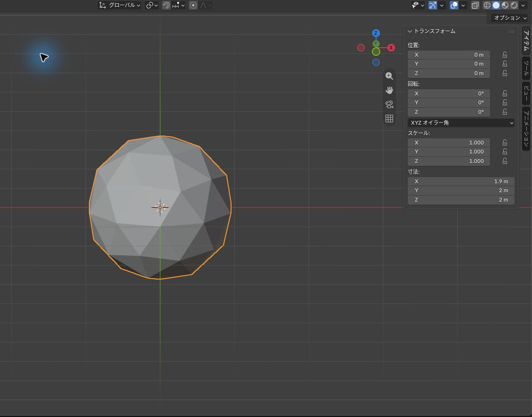The image size is (532, 417).
Task: Switch to wireframe viewport shading
Action: (487, 5)
